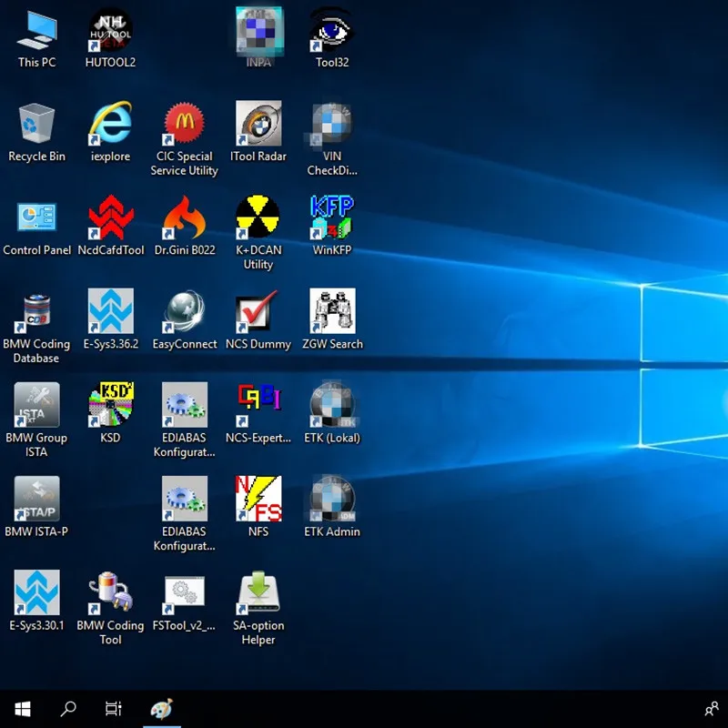
Task: Open the Windows Start menu
Action: 23,709
